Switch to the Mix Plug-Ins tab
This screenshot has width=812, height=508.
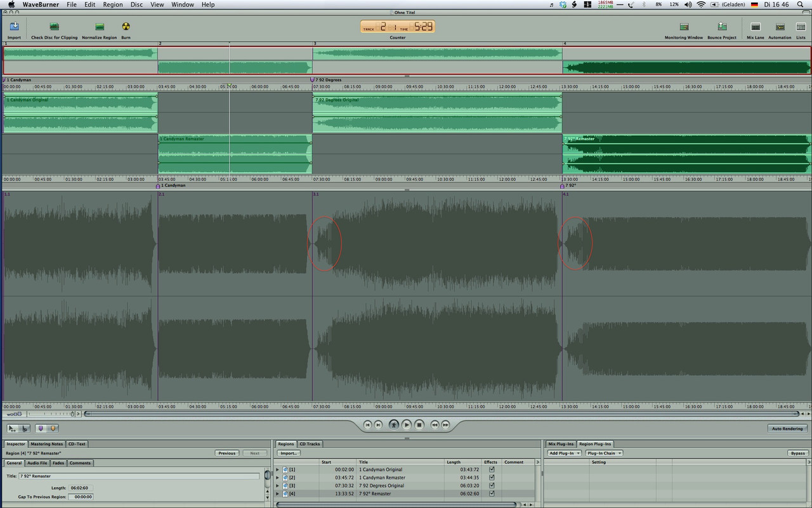click(561, 444)
